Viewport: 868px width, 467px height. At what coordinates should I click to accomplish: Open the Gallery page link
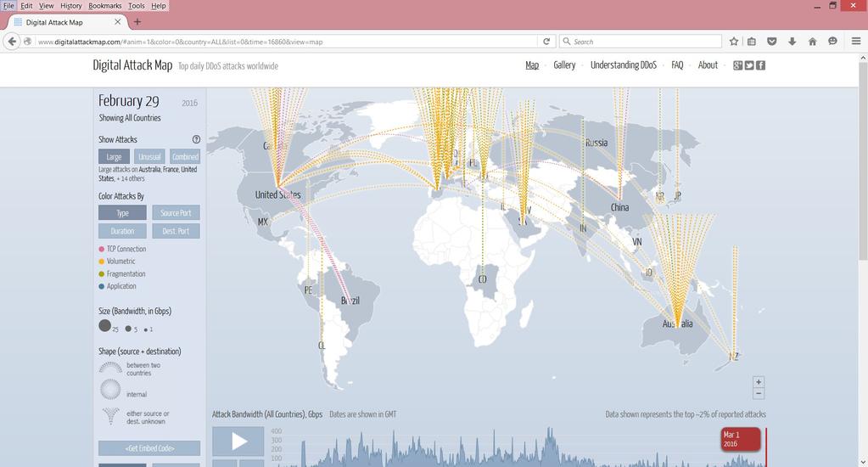click(x=564, y=65)
